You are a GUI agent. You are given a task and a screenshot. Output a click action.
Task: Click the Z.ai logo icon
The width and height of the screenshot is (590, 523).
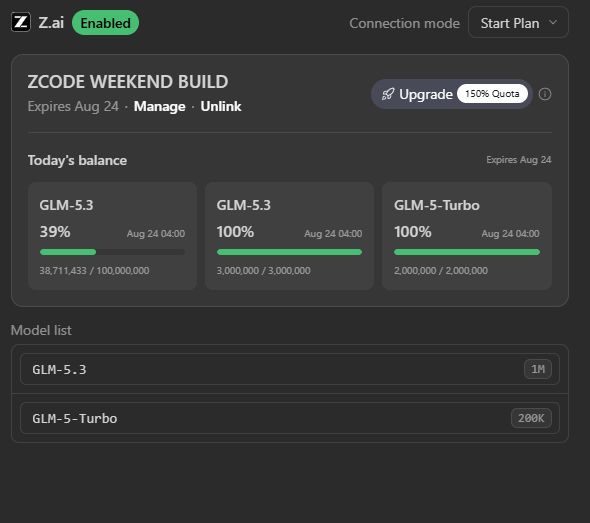pos(21,22)
